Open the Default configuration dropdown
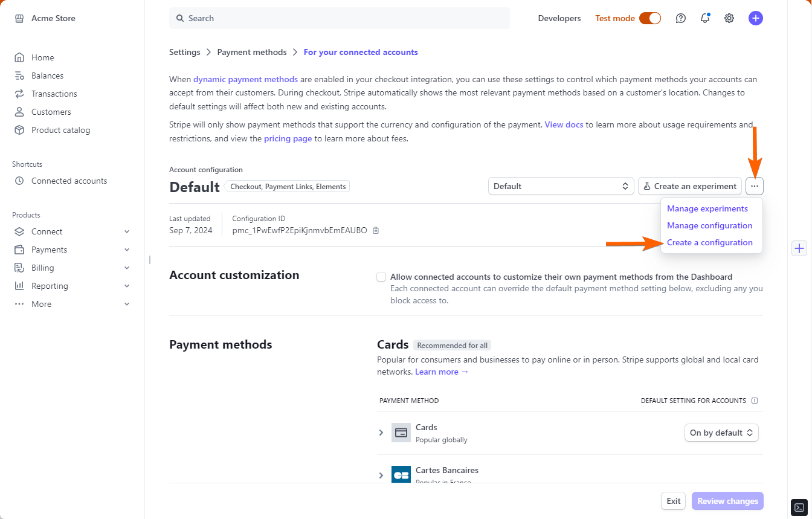812x519 pixels. click(561, 186)
